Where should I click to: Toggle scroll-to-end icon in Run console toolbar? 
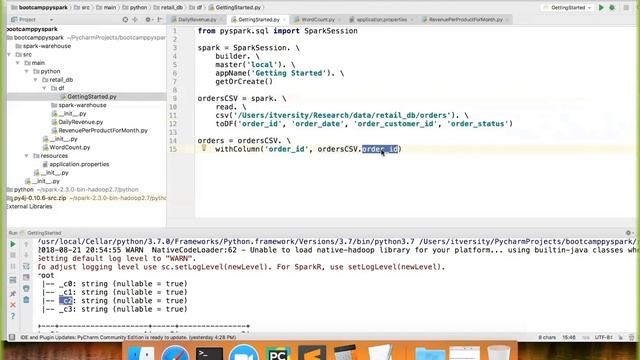(27, 277)
